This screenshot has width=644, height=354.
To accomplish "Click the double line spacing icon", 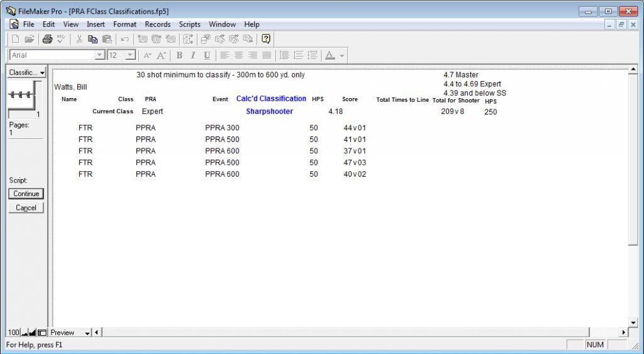I will pyautogui.click(x=312, y=55).
